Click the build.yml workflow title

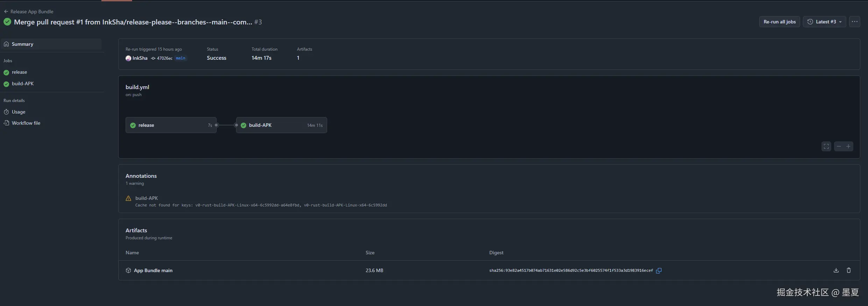click(x=137, y=87)
